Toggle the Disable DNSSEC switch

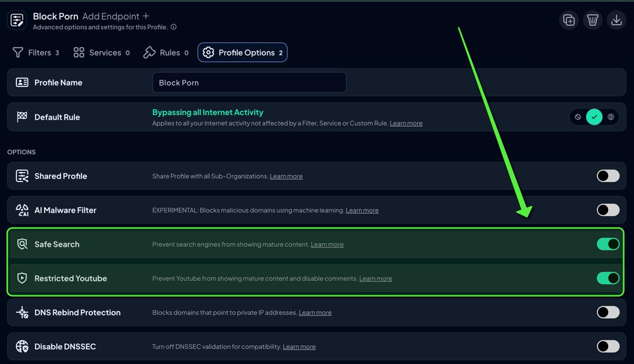coord(608,346)
